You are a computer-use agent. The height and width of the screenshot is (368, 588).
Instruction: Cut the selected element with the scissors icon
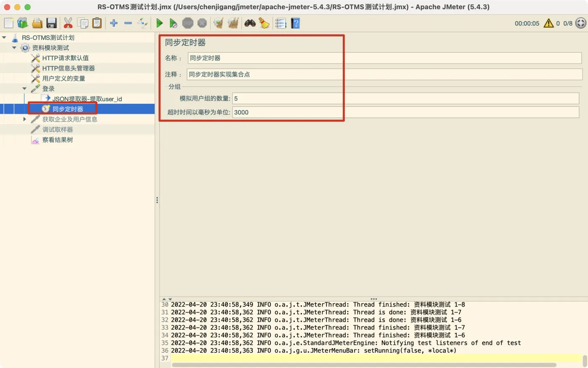68,23
